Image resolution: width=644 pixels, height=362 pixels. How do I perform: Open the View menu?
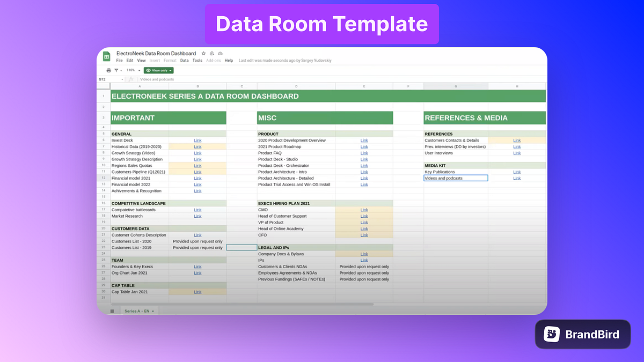pyautogui.click(x=141, y=61)
